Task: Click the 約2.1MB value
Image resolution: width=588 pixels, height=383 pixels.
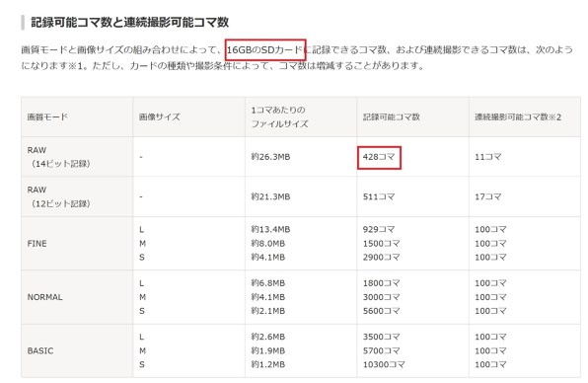Action: [267, 311]
